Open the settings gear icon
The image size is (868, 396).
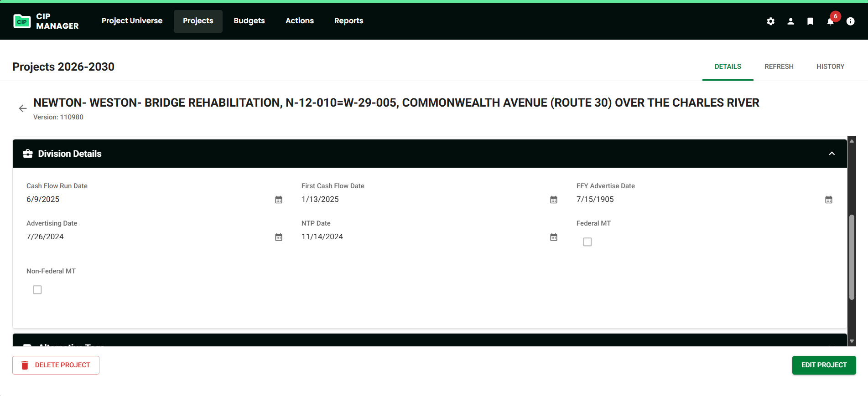[x=770, y=21]
